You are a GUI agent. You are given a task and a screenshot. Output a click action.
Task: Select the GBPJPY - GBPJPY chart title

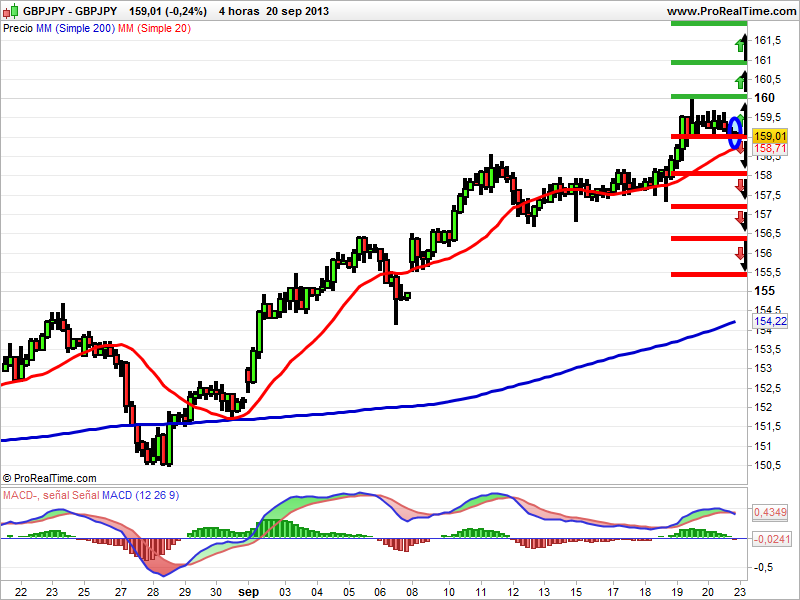pos(70,11)
